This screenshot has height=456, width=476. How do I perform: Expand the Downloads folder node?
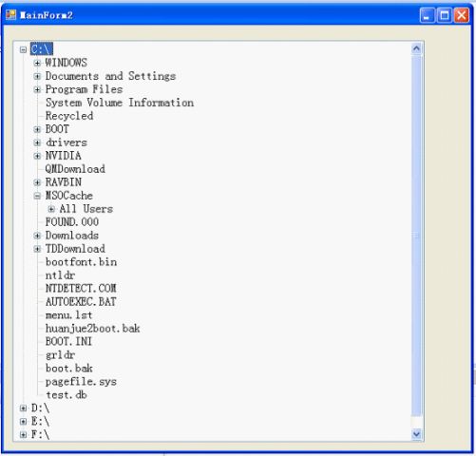(37, 236)
